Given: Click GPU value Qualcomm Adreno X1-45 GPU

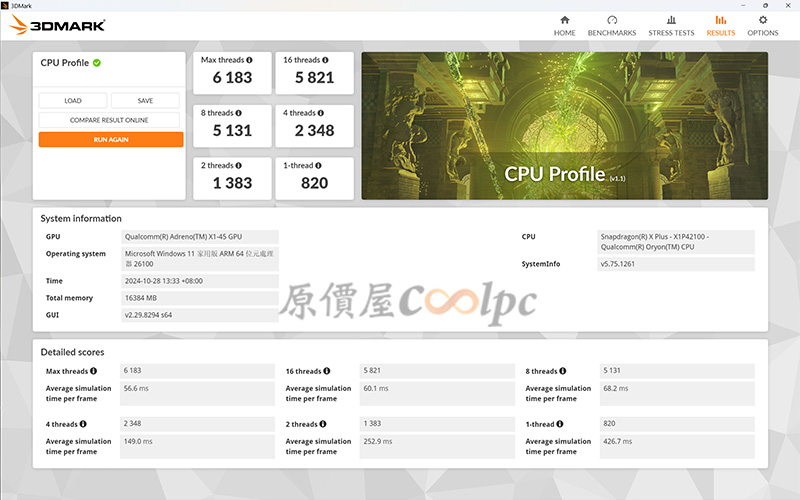Looking at the screenshot, I should [199, 237].
